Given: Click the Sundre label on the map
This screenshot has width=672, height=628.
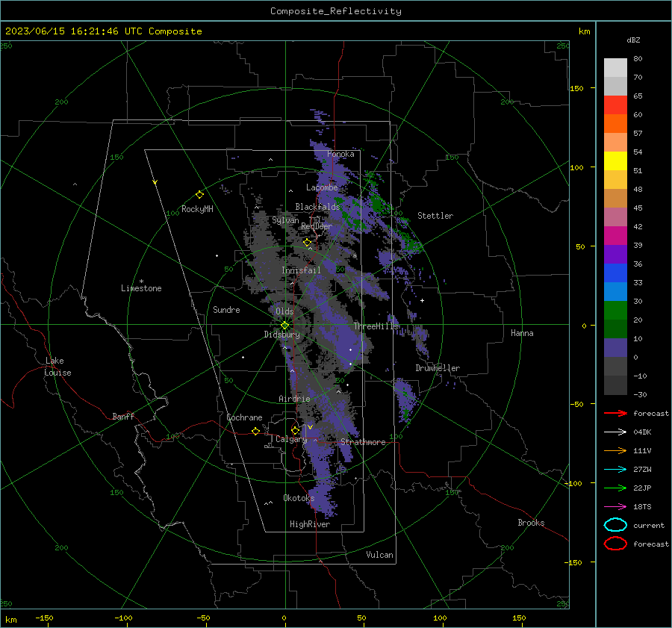Looking at the screenshot, I should click(x=226, y=310).
